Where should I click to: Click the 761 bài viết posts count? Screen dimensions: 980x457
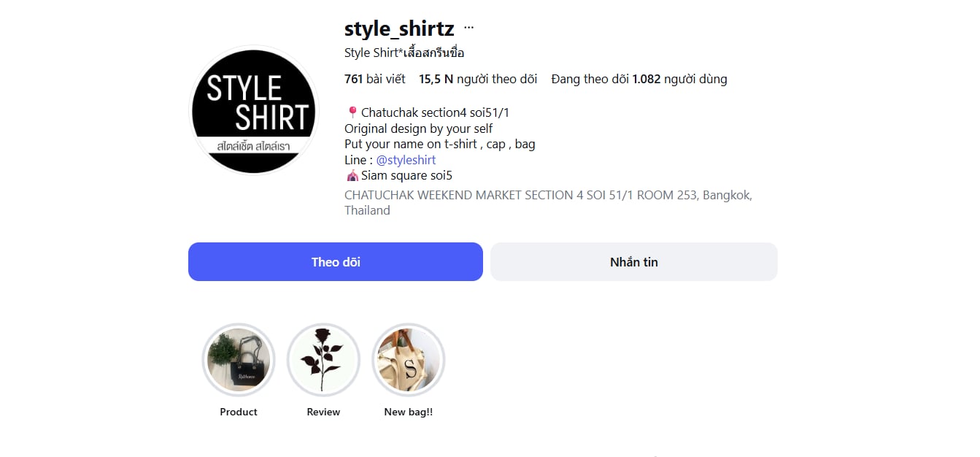tap(375, 79)
